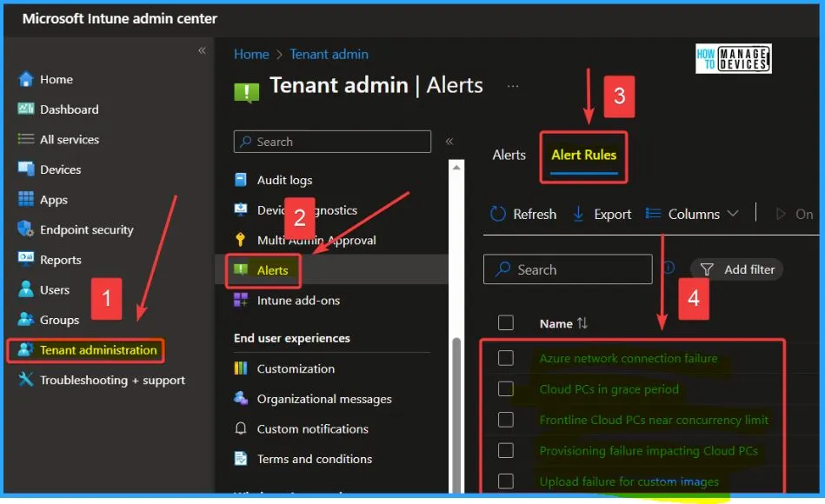
Task: Click the Tenant admin menu search field
Action: click(332, 142)
